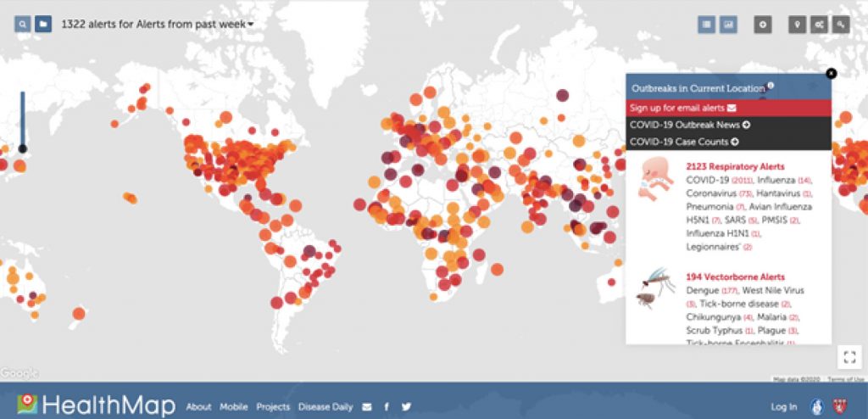
Task: Go to Disease Daily in footer
Action: point(325,407)
